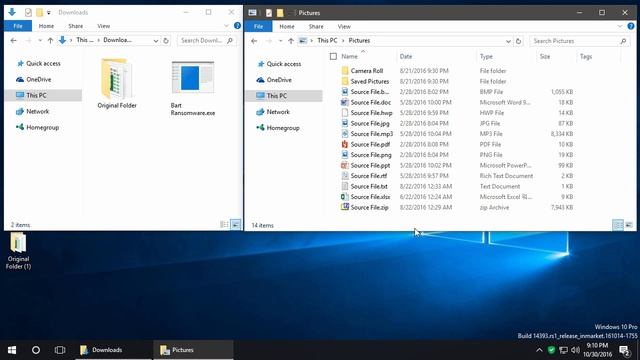This screenshot has height=360, width=640.
Task: Open recent locations dropdown in Pictures window
Action: [x=280, y=41]
